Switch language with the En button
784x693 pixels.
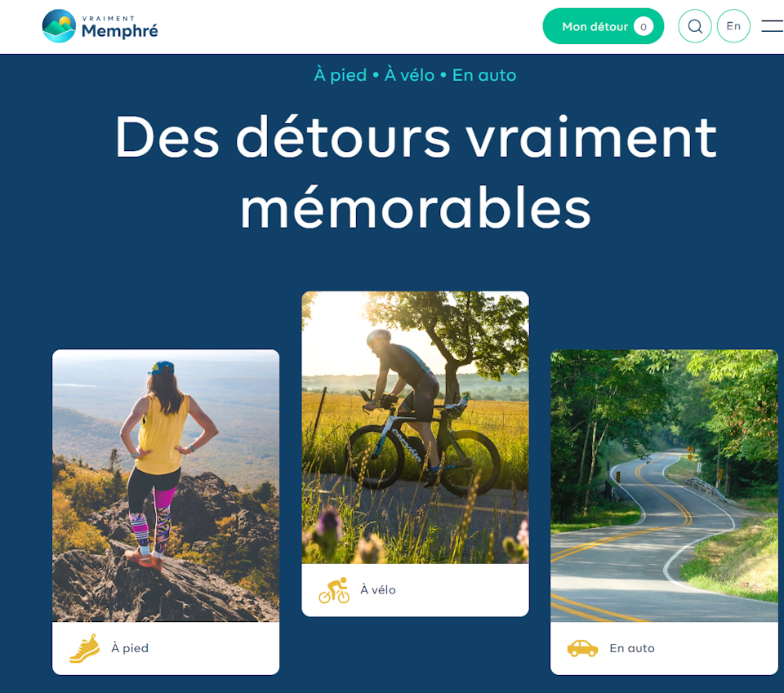coord(733,26)
